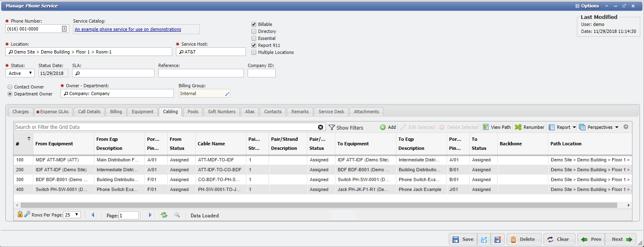644x247 pixels.
Task: Open the example phone service catalog link
Action: (x=128, y=29)
